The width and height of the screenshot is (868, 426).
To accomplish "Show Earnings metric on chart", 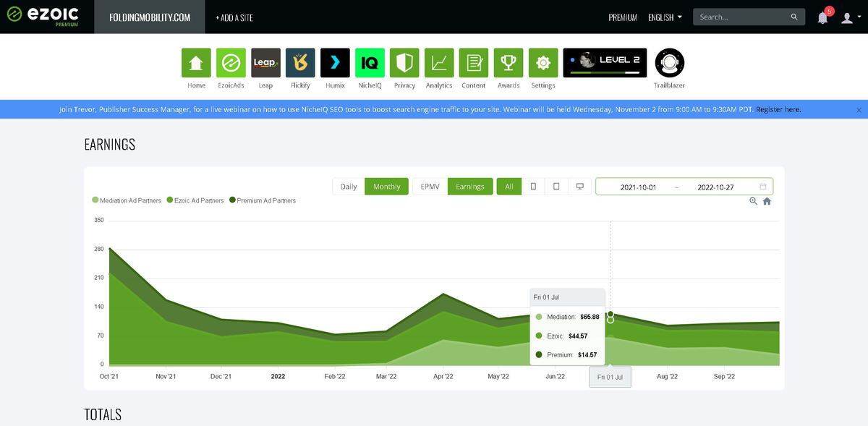I will pyautogui.click(x=470, y=187).
